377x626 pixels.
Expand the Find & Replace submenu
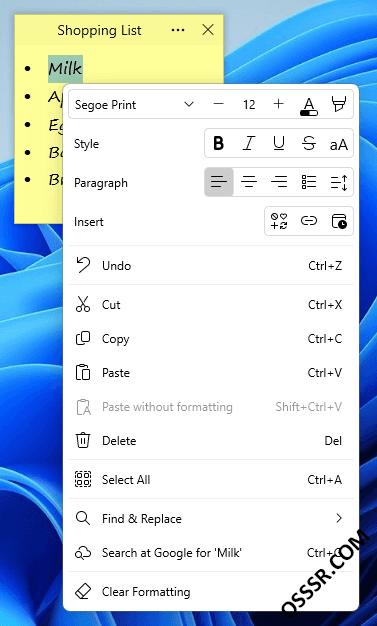coord(211,519)
